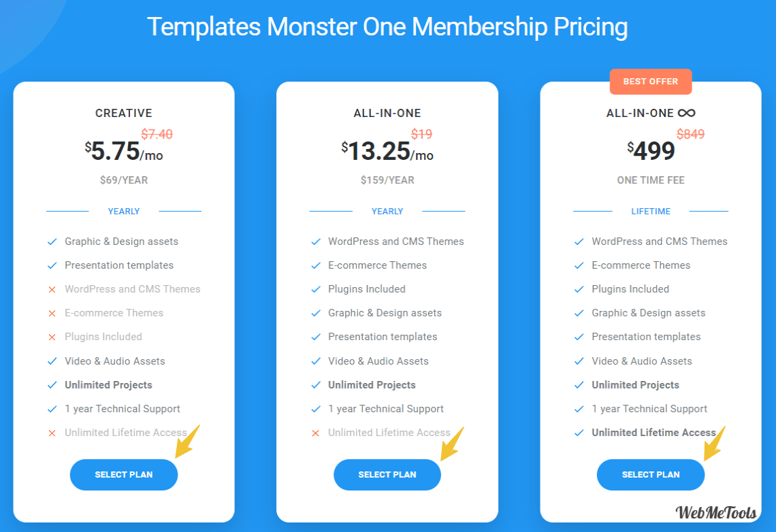Click checkmark beside Graphic & Design assets in Creative
776x532 pixels.
click(x=52, y=242)
